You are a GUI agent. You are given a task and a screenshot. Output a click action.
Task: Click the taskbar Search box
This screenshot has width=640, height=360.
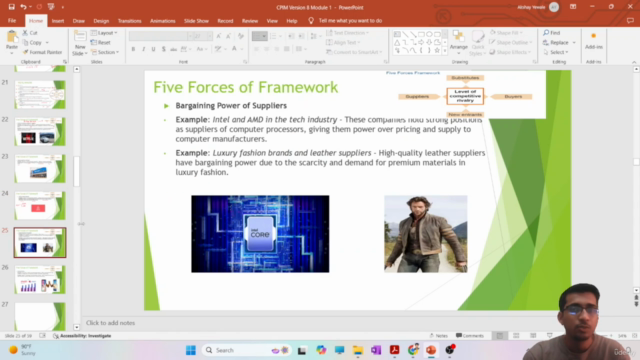[247, 350]
